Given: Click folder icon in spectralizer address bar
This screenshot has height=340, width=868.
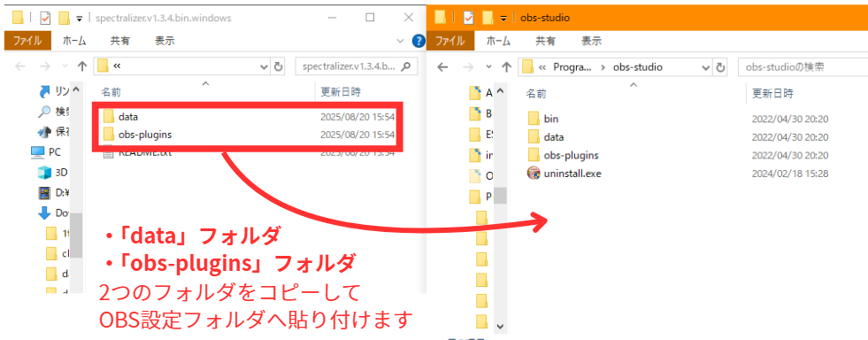Looking at the screenshot, I should pyautogui.click(x=103, y=66).
